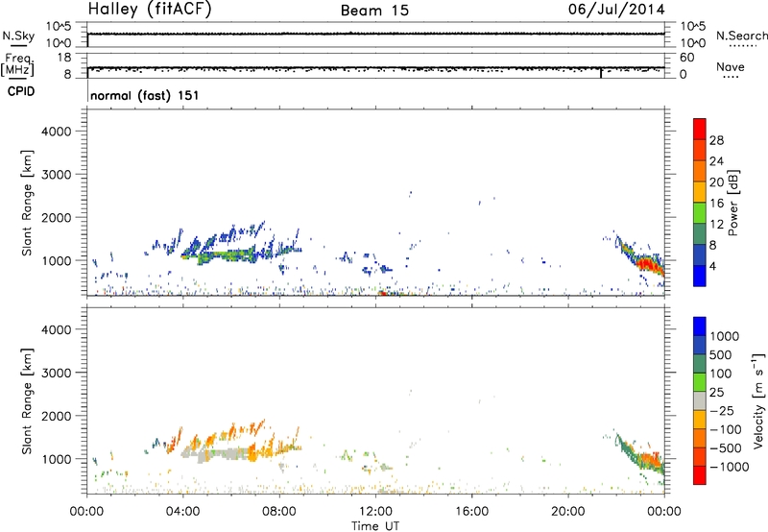Image resolution: width=768 pixels, height=532 pixels.
Task: Click the red top segment of Power colorbar
Action: point(700,129)
